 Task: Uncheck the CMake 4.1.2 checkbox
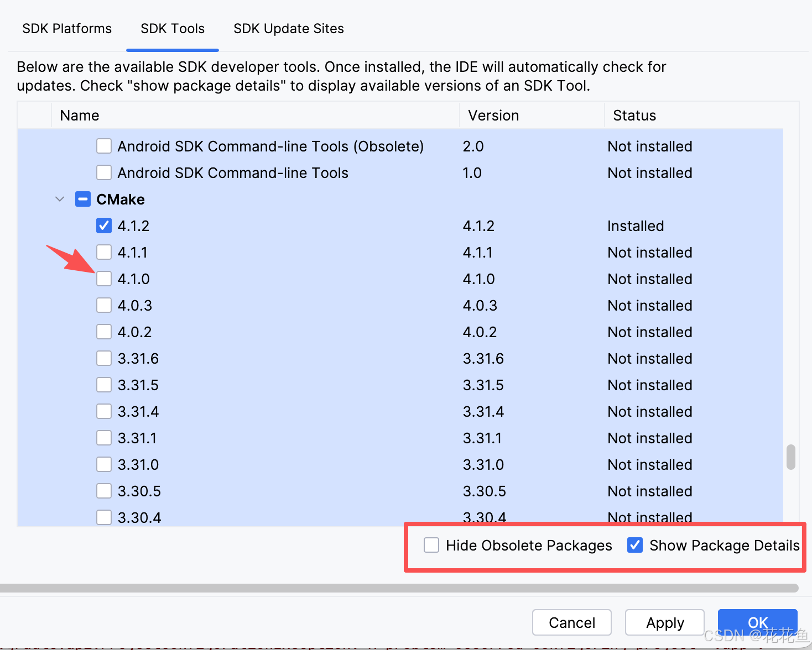tap(104, 226)
